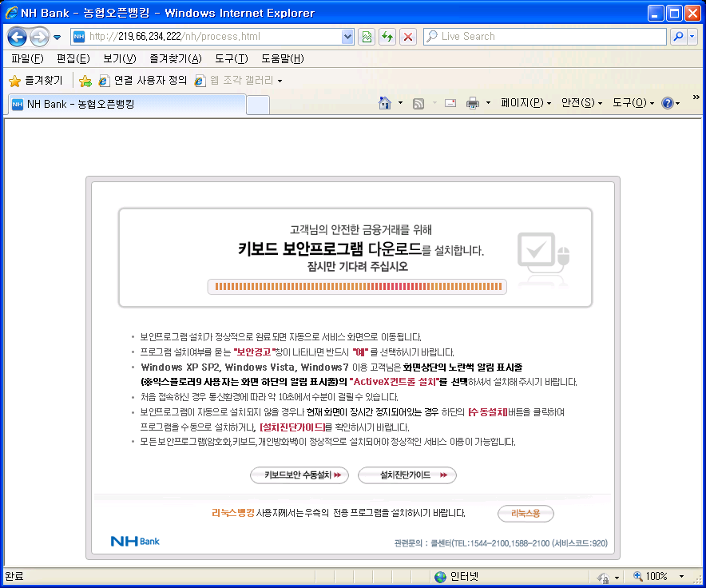
Task: Click the red Stop loading icon
Action: pyautogui.click(x=408, y=37)
